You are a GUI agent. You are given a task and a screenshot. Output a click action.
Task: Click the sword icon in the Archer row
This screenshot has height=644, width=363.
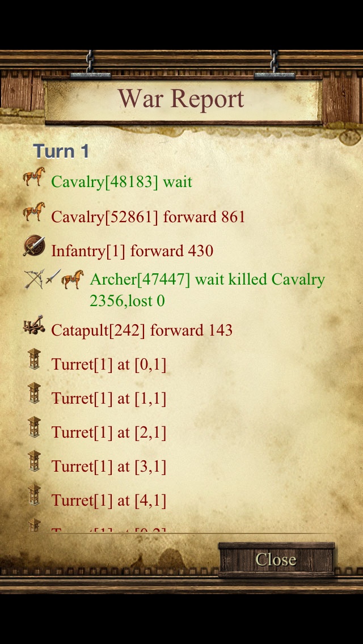(53, 277)
